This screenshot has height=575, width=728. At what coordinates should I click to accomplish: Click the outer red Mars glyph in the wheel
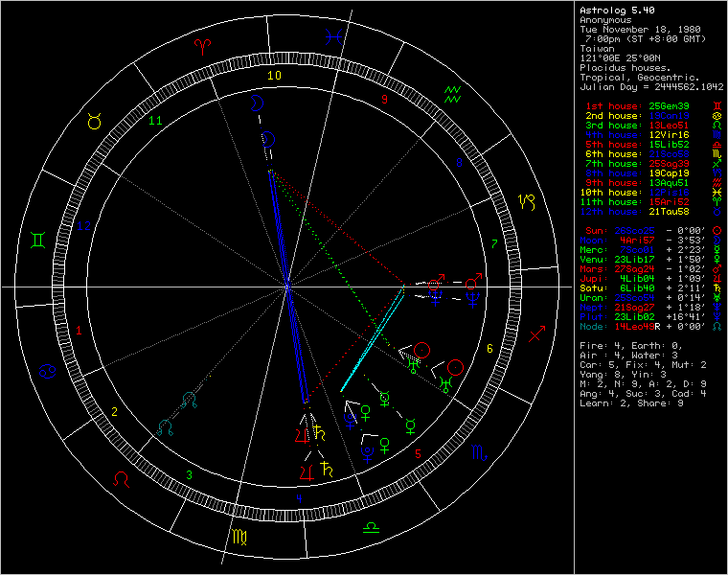[473, 282]
